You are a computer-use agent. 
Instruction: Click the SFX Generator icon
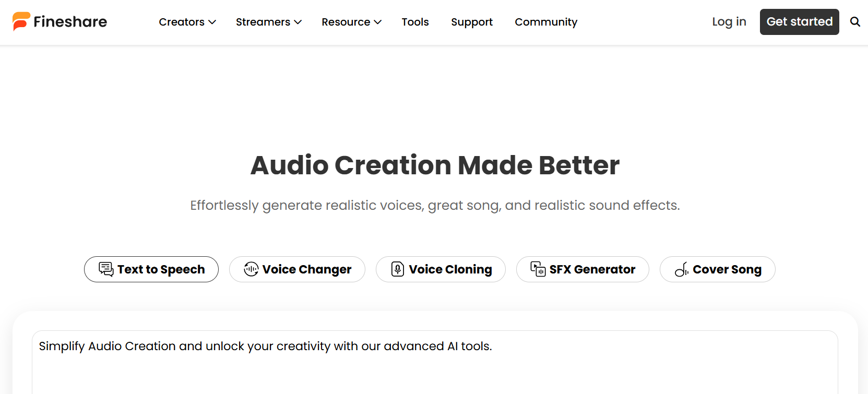point(538,269)
